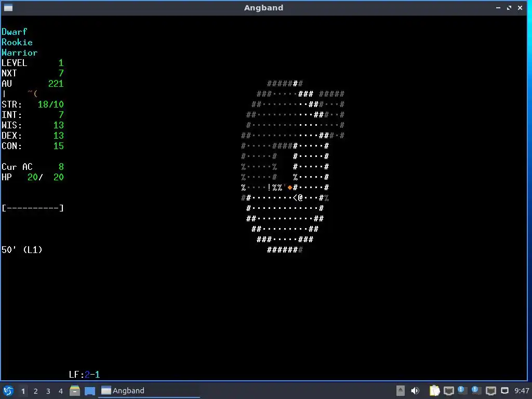Click the Cur AC 8 armor line

coord(33,167)
